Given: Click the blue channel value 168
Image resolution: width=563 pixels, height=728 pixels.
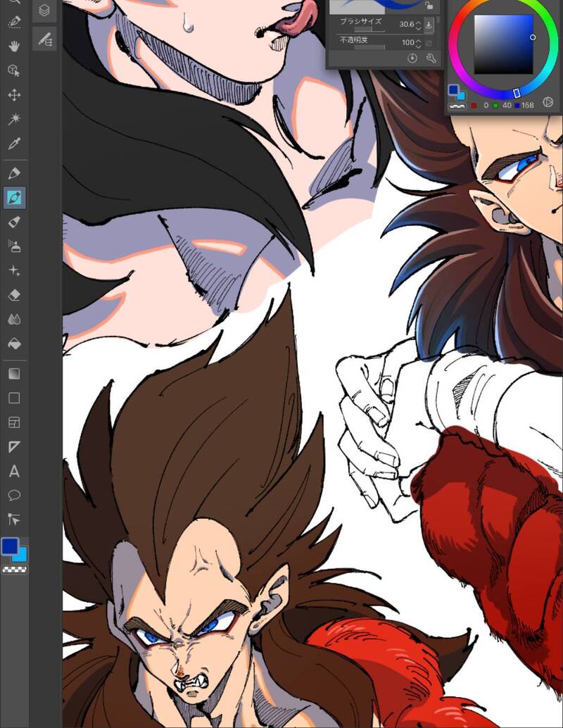Looking at the screenshot, I should tap(527, 106).
